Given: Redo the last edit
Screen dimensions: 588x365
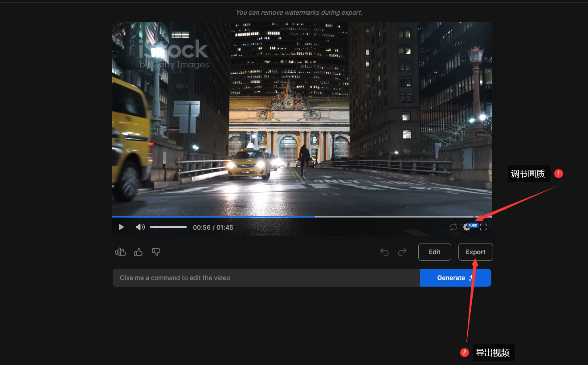Looking at the screenshot, I should [x=402, y=252].
